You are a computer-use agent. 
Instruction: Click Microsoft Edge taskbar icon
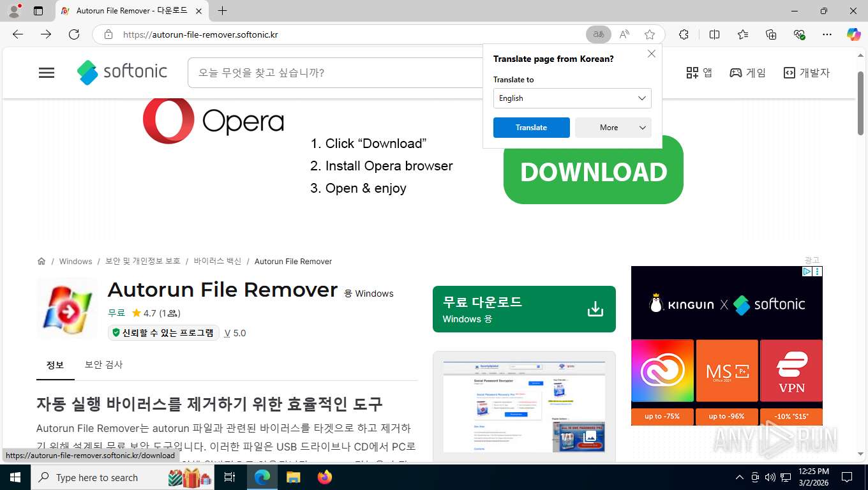(262, 477)
